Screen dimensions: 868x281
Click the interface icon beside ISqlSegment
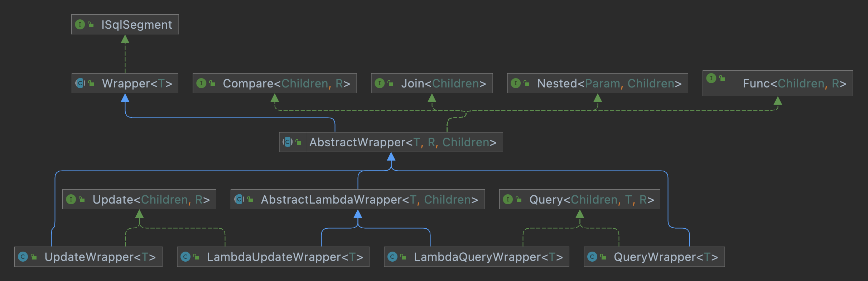point(79,24)
